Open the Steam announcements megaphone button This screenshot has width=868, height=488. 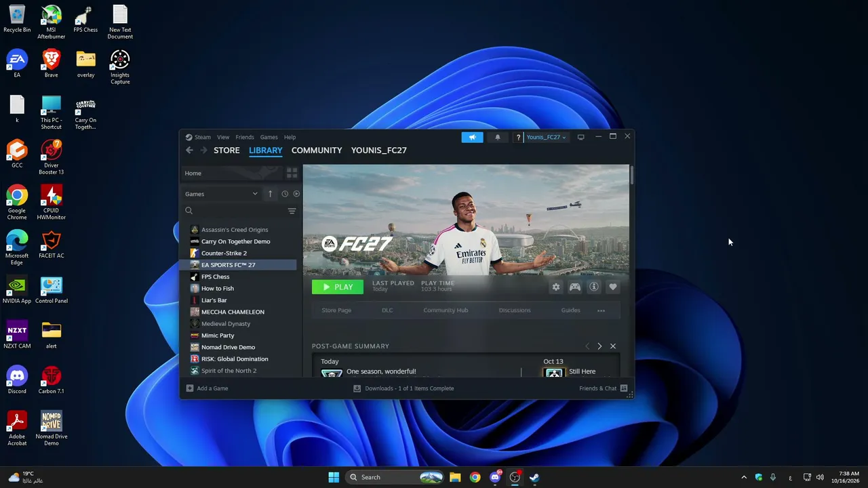[473, 137]
